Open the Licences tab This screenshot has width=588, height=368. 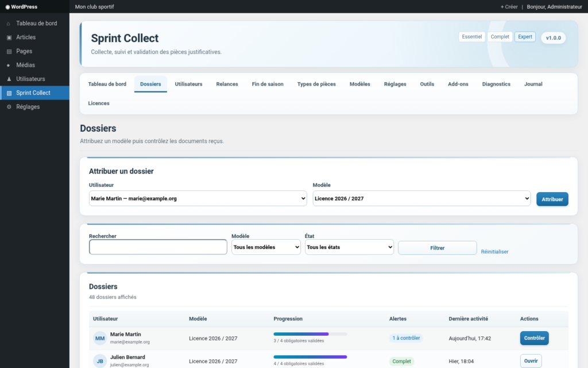(99, 103)
